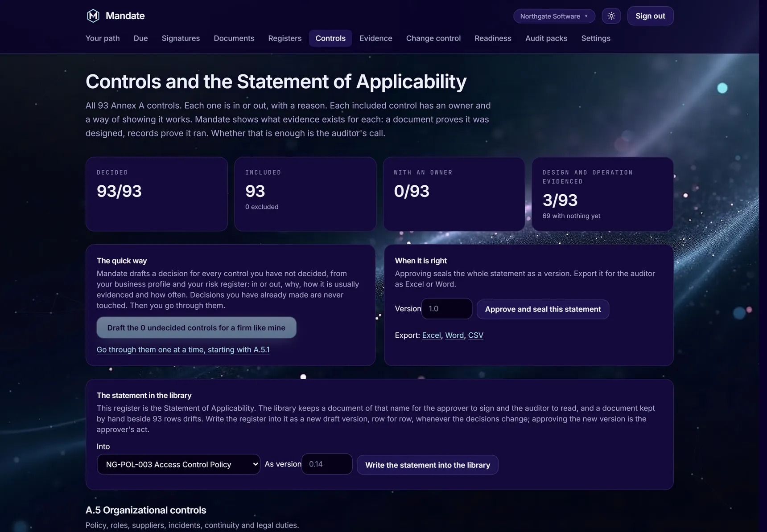
Task: Click the With an owner 0/93 value
Action: pos(412,191)
